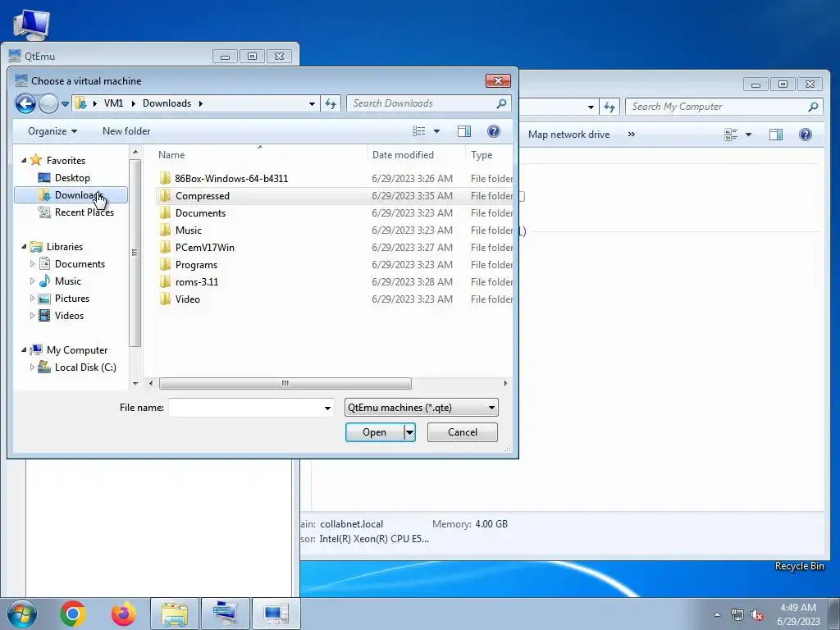This screenshot has height=630, width=840.
Task: Open view options dropdown arrow in dialog
Action: pyautogui.click(x=436, y=131)
